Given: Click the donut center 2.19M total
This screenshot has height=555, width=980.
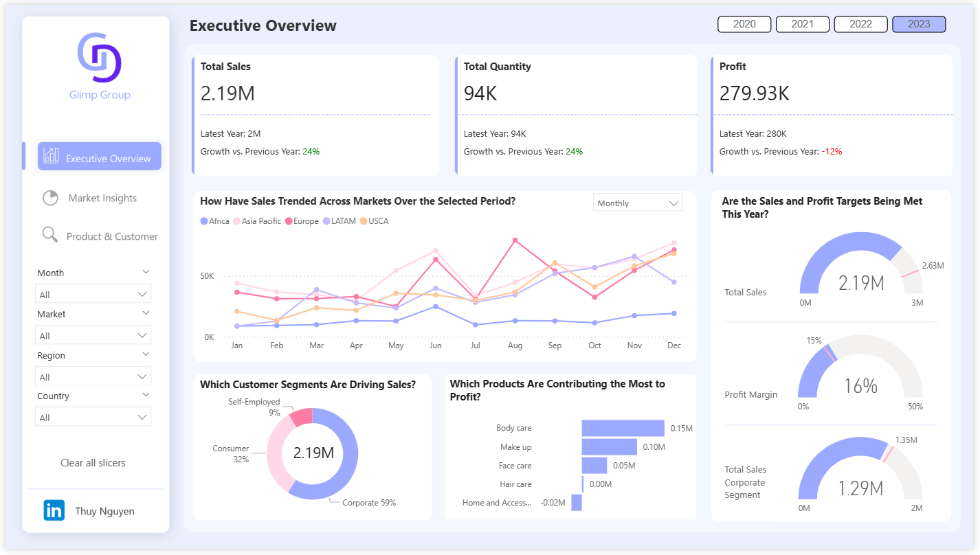Looking at the screenshot, I should pos(313,453).
